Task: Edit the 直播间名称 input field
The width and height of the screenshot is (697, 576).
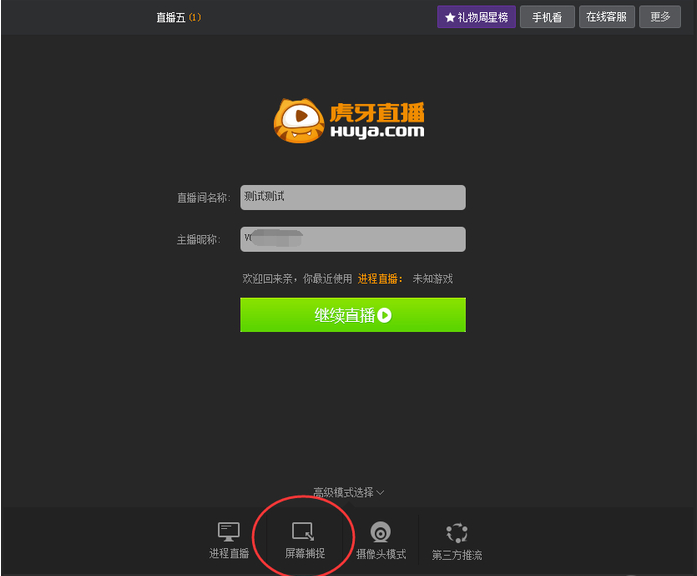Action: (x=353, y=197)
